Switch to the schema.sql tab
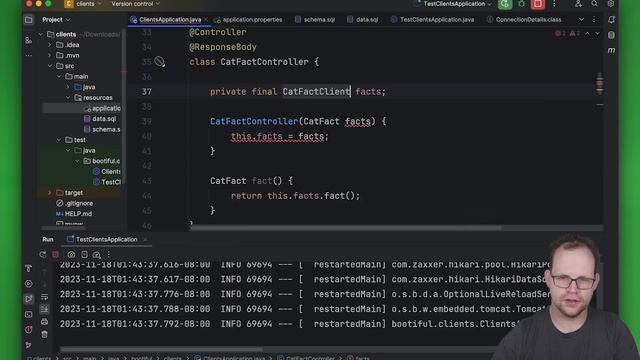The height and width of the screenshot is (360, 640). (x=315, y=20)
